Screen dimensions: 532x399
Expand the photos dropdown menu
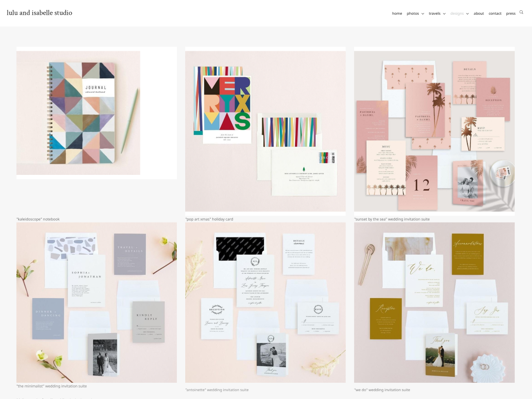pos(413,13)
